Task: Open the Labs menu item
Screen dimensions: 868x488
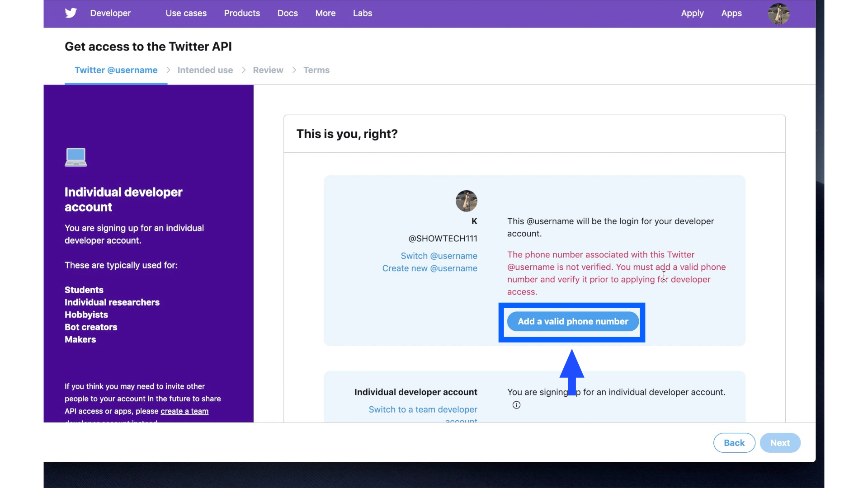Action: coord(363,13)
